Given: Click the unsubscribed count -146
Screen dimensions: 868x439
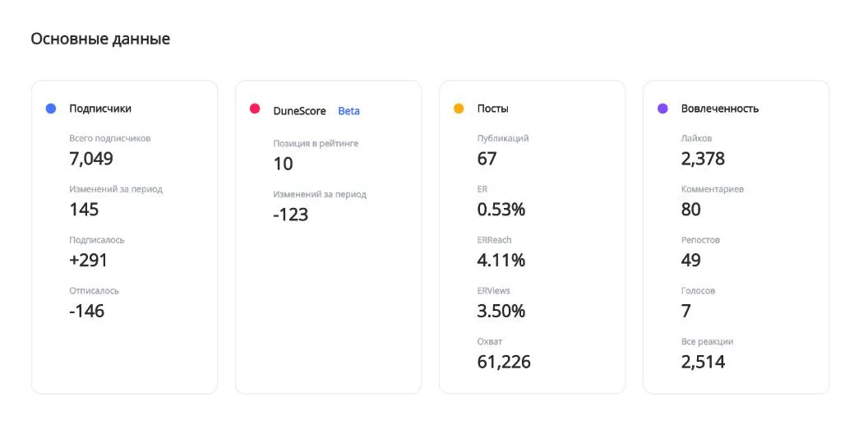Looking at the screenshot, I should pyautogui.click(x=86, y=312).
